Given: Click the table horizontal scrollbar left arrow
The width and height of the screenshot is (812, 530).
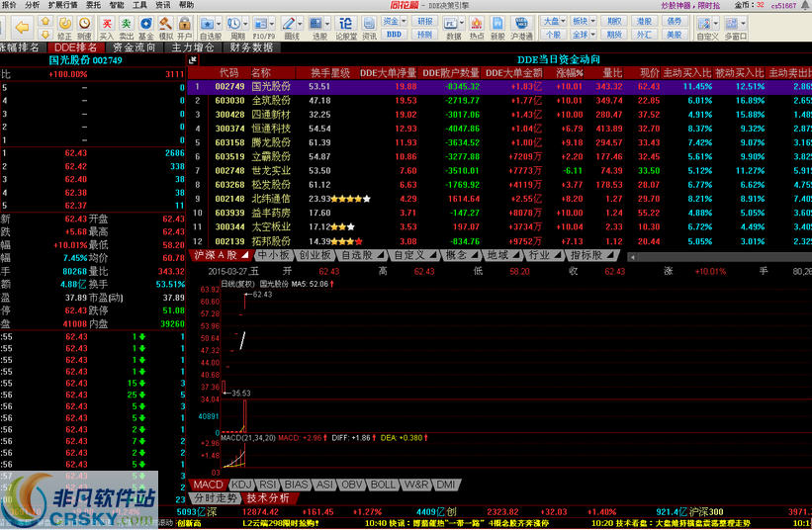Looking at the screenshot, I should 632,257.
